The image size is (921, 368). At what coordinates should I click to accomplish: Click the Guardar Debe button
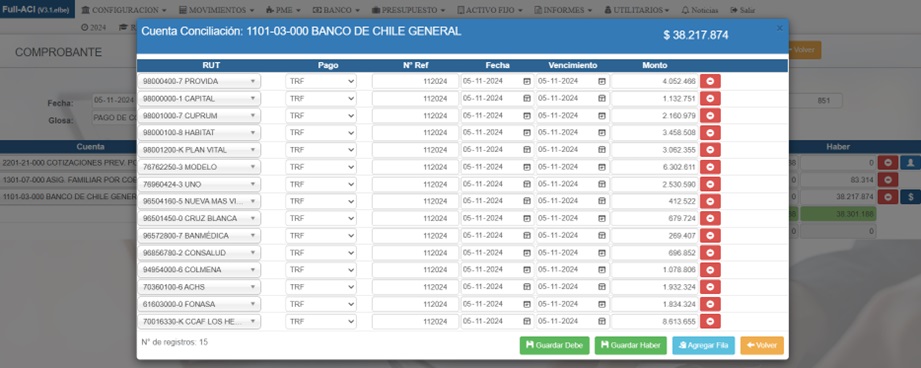pyautogui.click(x=554, y=346)
